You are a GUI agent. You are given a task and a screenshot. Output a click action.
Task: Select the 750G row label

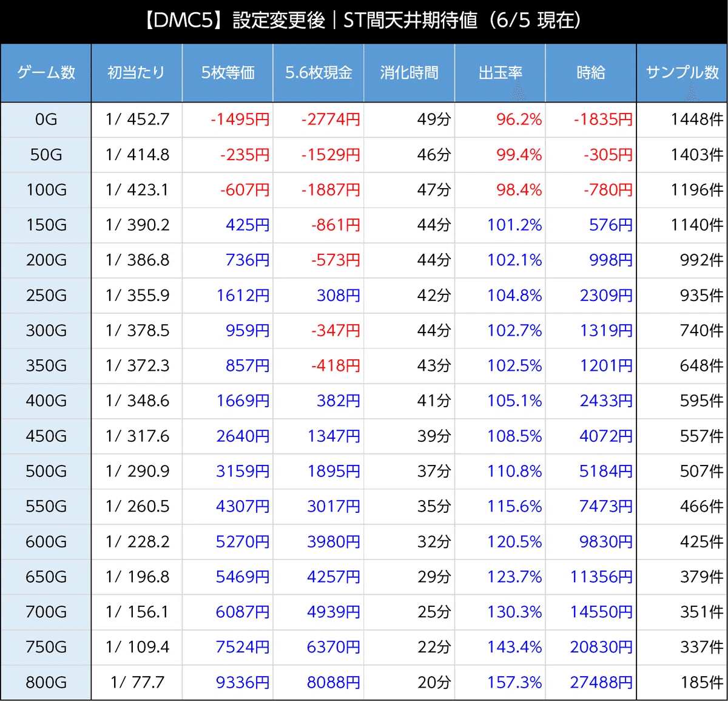pyautogui.click(x=46, y=648)
